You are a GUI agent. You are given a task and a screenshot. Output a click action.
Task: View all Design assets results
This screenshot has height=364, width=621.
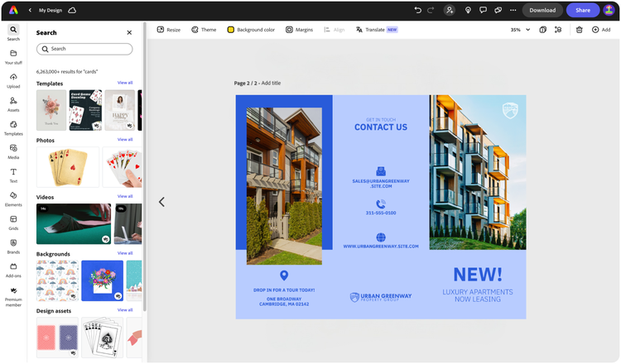pos(125,309)
